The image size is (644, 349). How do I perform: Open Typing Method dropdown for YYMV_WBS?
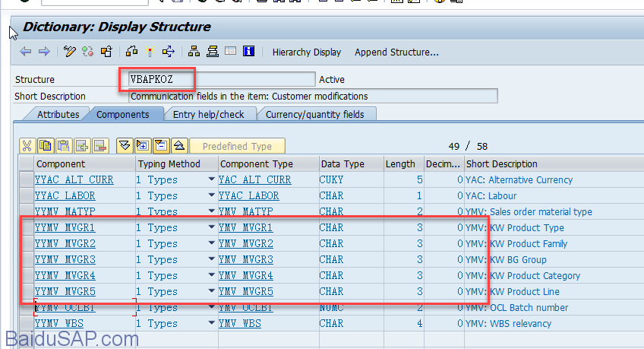pos(211,323)
